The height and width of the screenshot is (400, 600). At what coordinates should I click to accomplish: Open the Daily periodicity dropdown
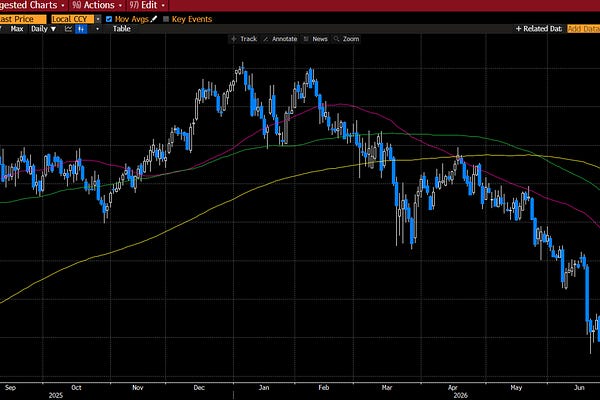pyautogui.click(x=44, y=29)
